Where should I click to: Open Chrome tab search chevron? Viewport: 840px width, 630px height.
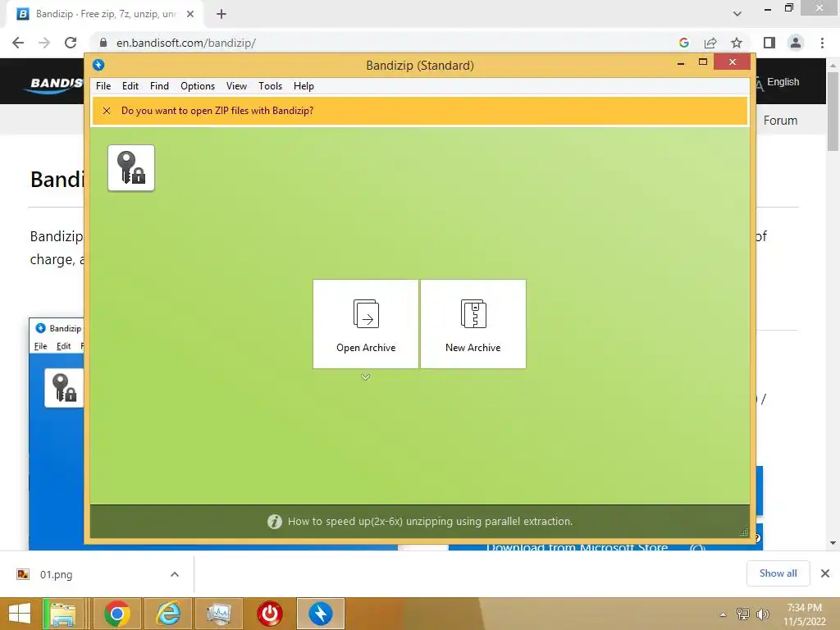click(x=737, y=14)
